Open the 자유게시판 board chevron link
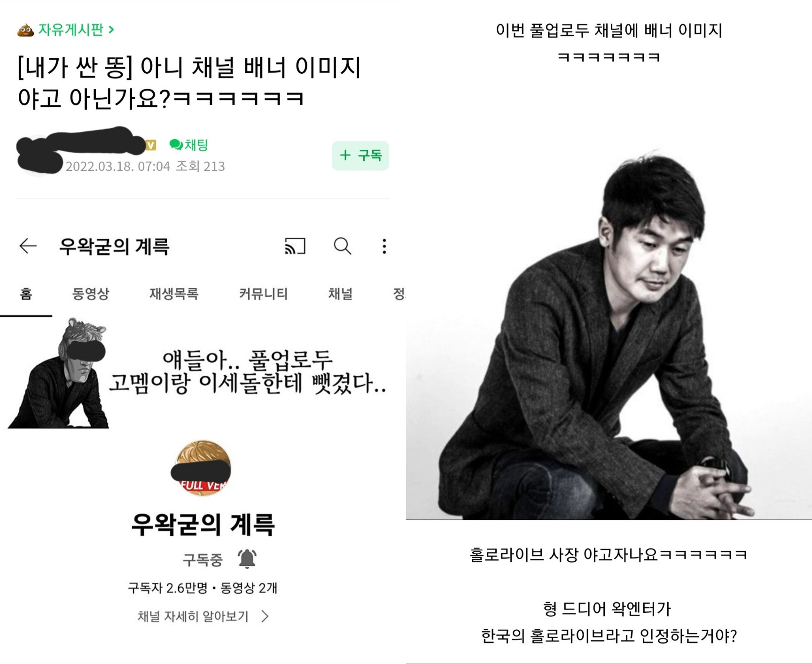This screenshot has width=812, height=664. coord(76,30)
